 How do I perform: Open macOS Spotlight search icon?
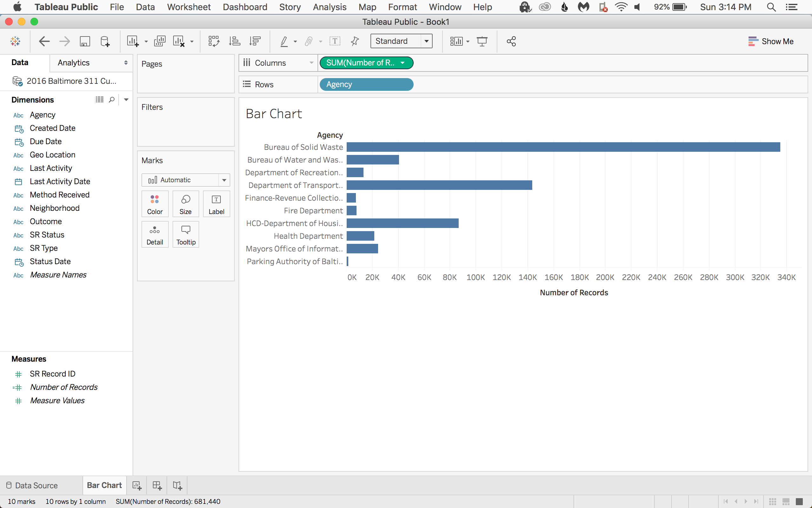(771, 7)
